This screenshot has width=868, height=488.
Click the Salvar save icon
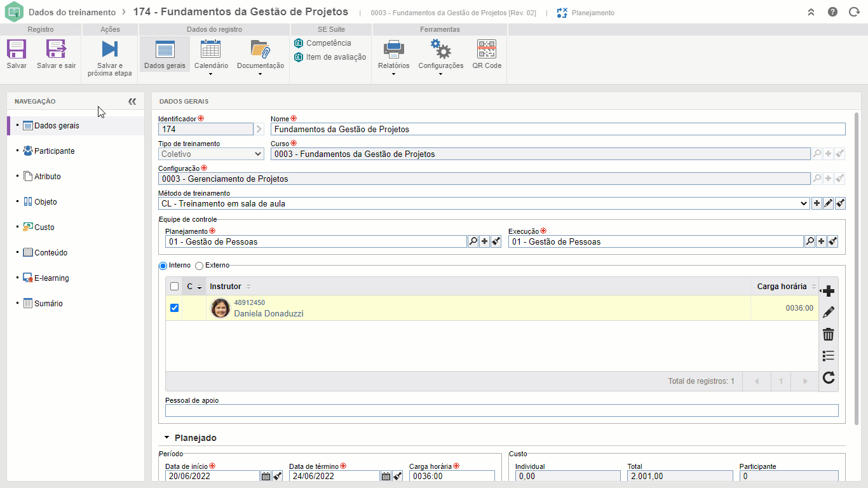17,50
